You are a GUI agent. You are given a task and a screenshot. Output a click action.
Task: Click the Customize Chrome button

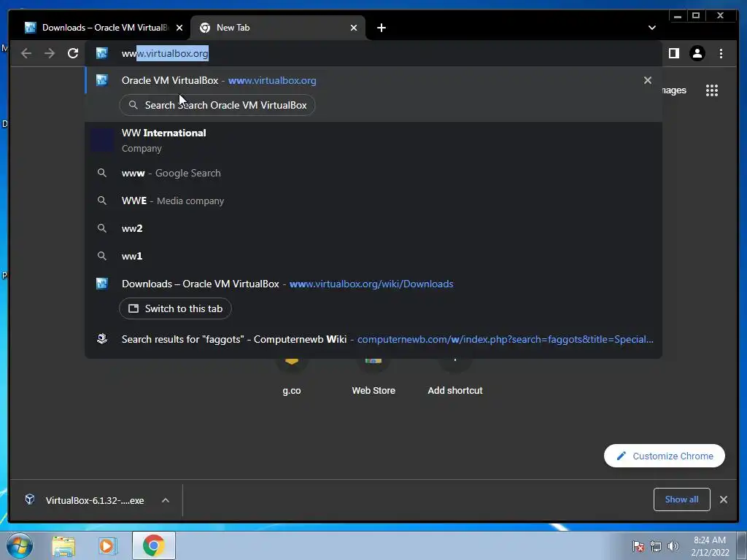(x=665, y=456)
